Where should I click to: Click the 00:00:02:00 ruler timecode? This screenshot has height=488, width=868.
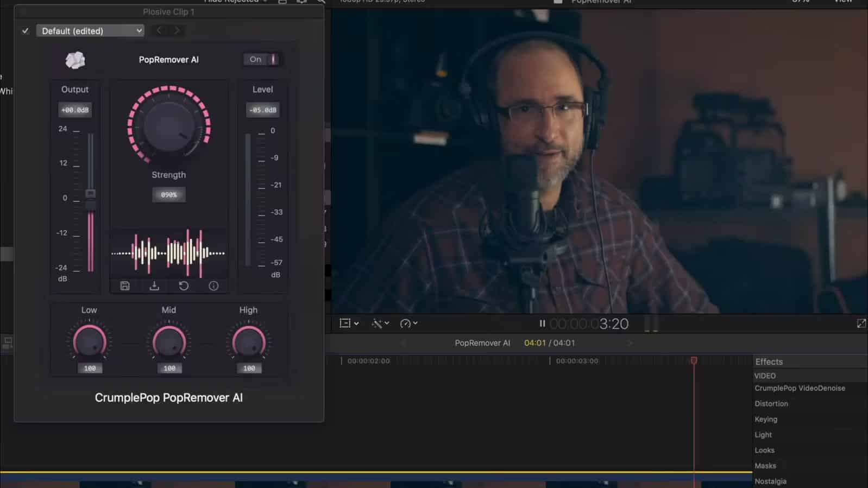click(368, 361)
